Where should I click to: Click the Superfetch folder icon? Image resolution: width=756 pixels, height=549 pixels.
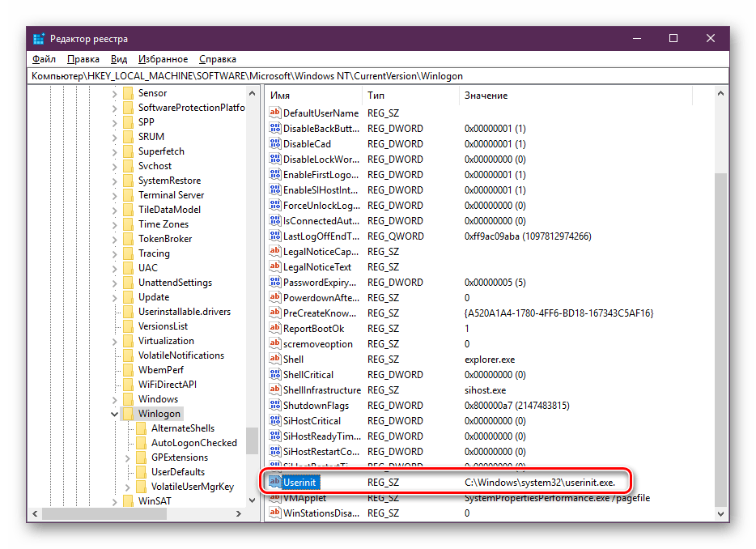128,151
